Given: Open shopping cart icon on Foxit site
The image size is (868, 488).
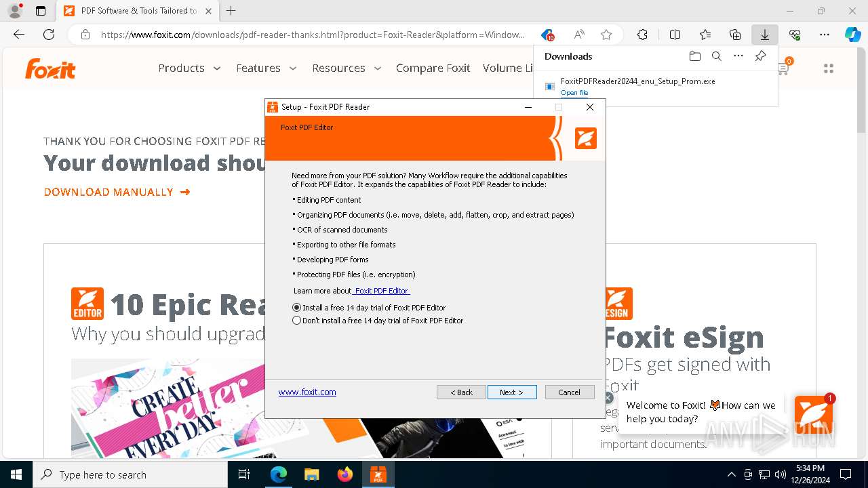Looking at the screenshot, I should [784, 67].
